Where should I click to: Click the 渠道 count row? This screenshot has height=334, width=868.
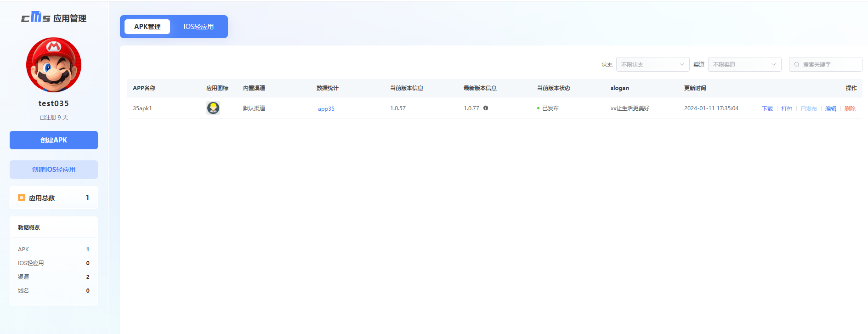click(54, 277)
